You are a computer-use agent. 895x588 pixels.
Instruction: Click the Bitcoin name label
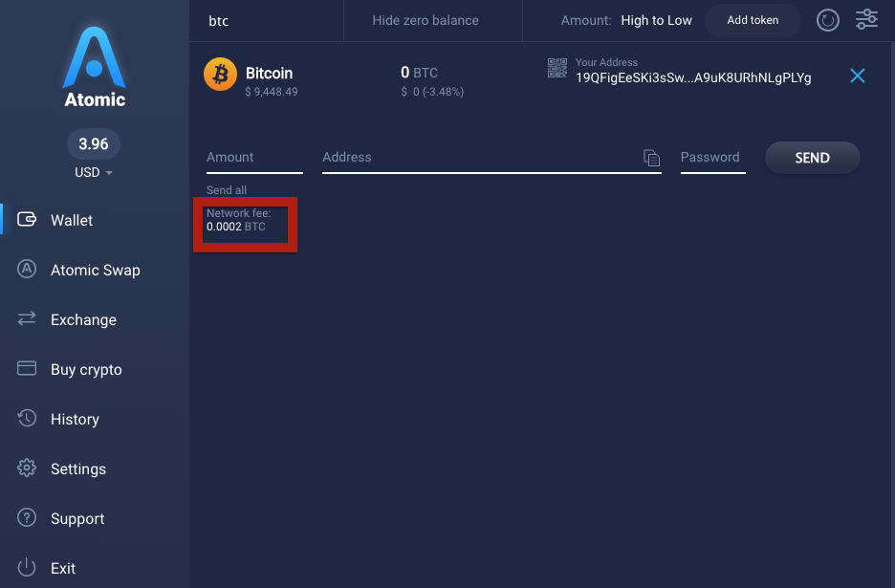pyautogui.click(x=269, y=73)
